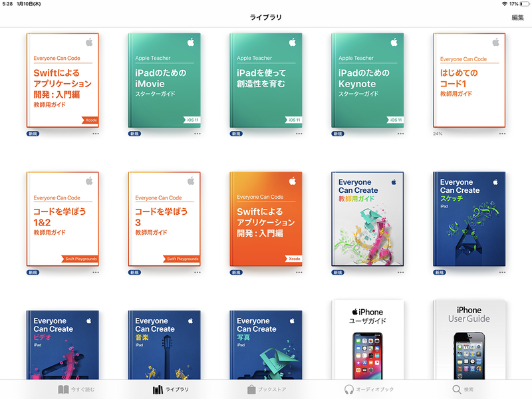Open Everyone Can Create 教師用ガイド book
The width and height of the screenshot is (532, 399).
pyautogui.click(x=368, y=219)
